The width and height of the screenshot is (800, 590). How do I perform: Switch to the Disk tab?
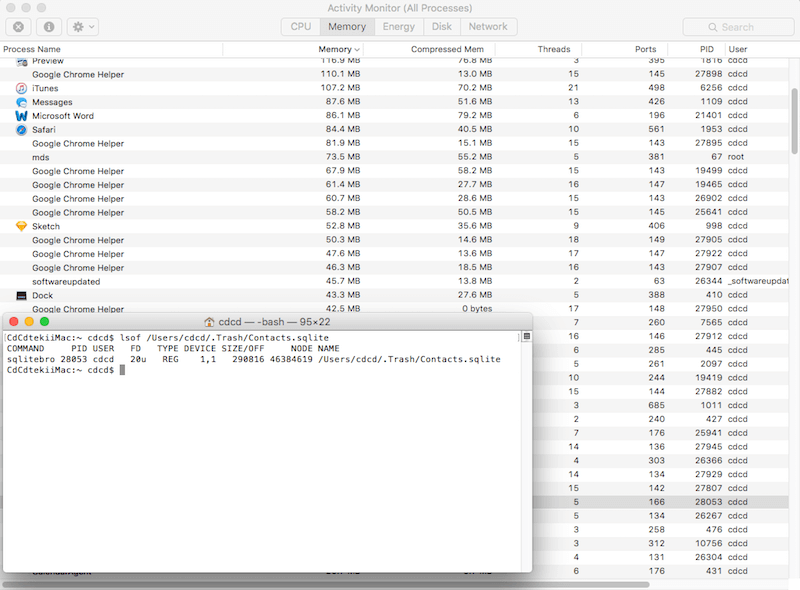coord(442,27)
